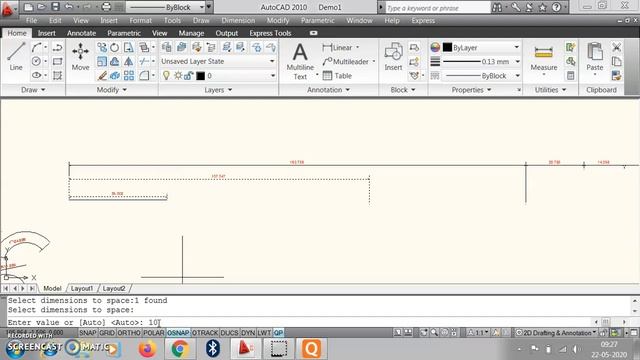Select the Line draw tool
This screenshot has height=360, width=640.
coord(16,57)
